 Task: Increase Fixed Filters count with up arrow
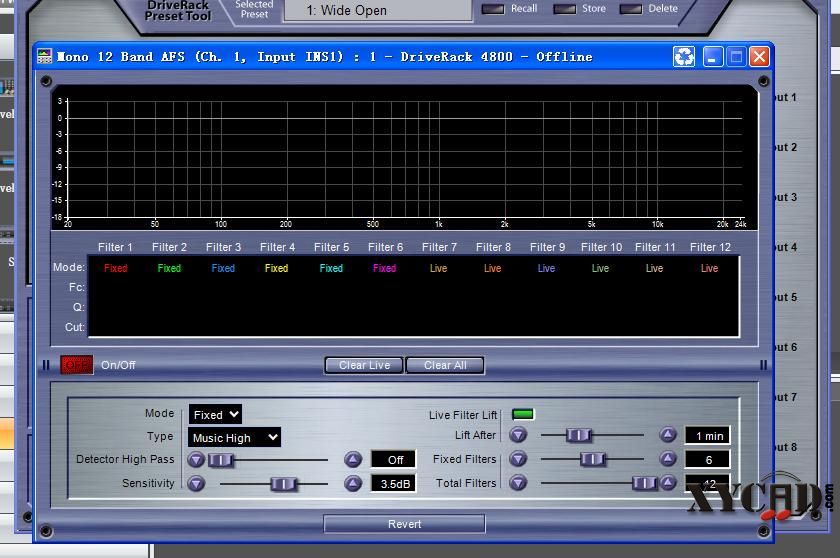(668, 459)
